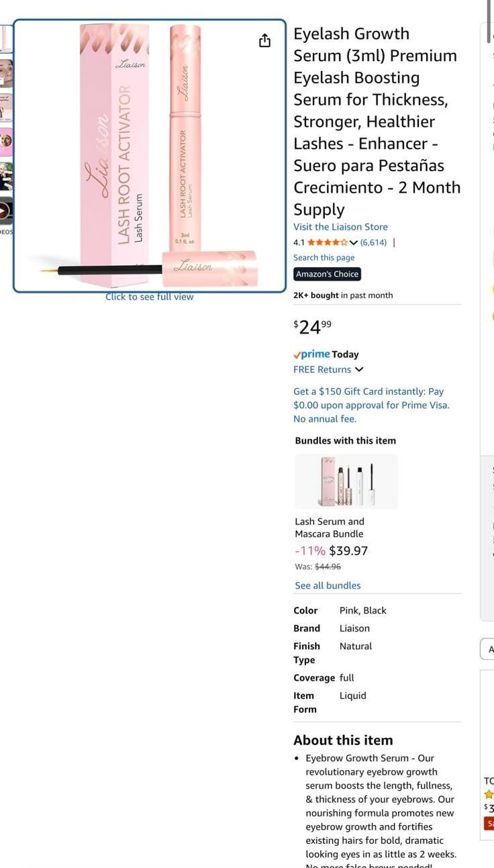Select the pink circular face thumbnail
494x868 pixels.
click(5, 142)
